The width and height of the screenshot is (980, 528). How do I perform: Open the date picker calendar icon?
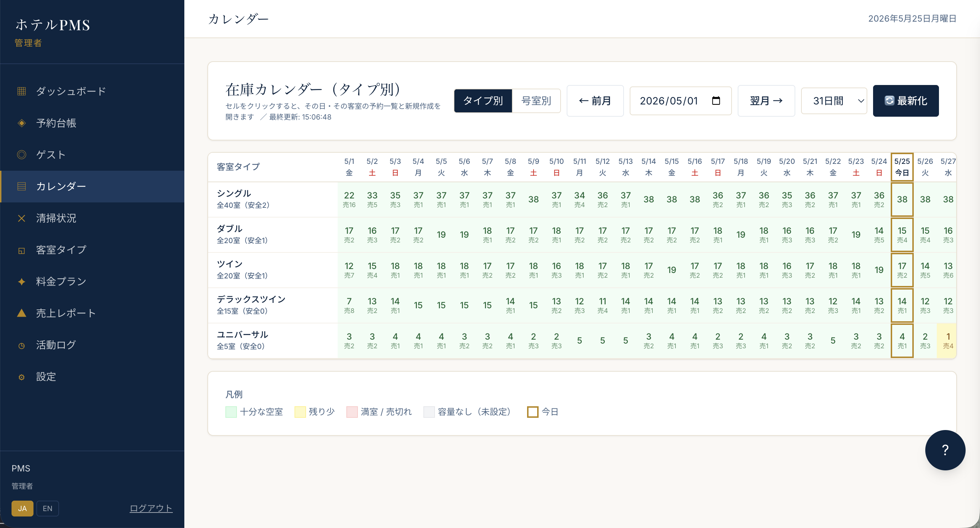pyautogui.click(x=716, y=100)
